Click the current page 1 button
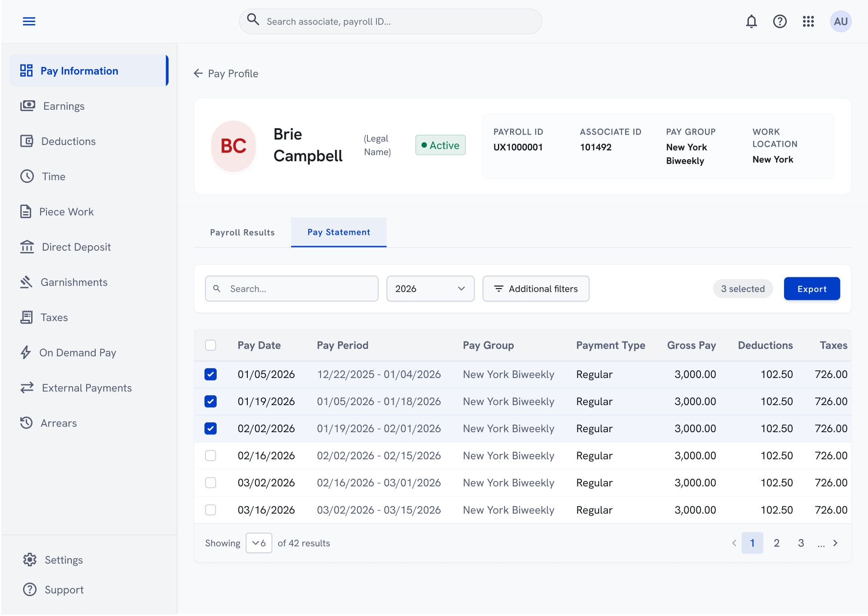This screenshot has width=868, height=616. point(752,543)
